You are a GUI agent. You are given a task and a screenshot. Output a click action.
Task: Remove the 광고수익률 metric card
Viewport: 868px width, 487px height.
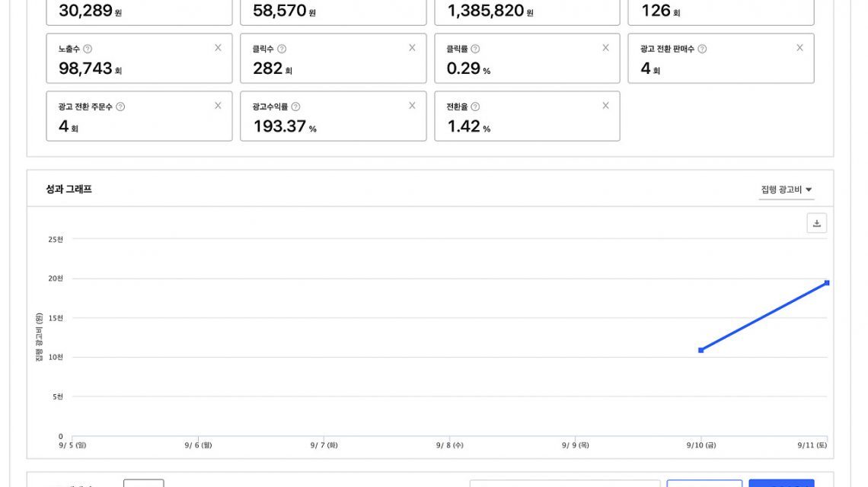pyautogui.click(x=412, y=106)
